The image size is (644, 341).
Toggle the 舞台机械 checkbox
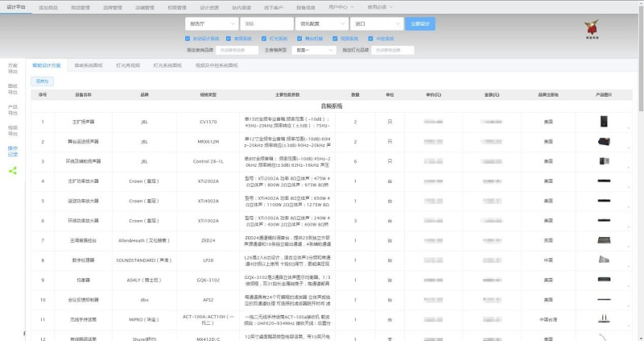[x=299, y=39]
